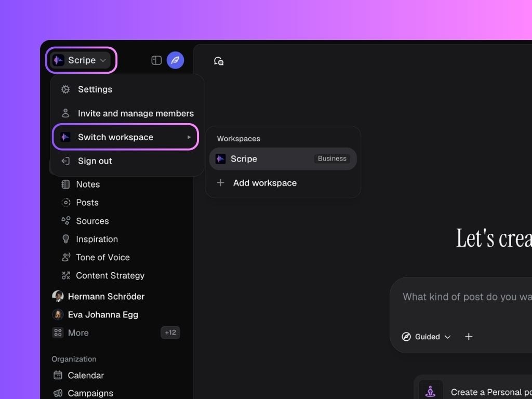The width and height of the screenshot is (532, 399).
Task: Toggle the sidebar panel icon
Action: click(156, 60)
